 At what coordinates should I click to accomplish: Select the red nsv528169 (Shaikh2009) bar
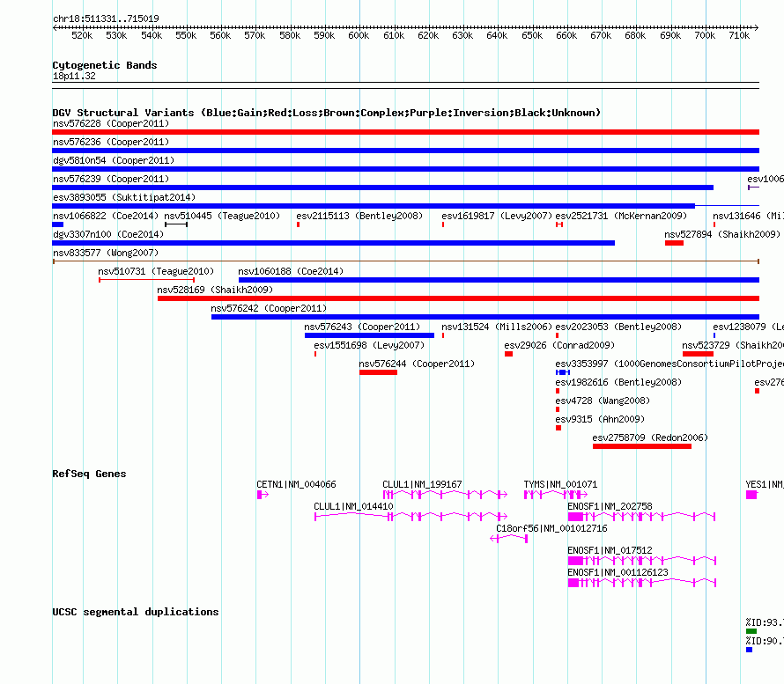click(x=458, y=298)
